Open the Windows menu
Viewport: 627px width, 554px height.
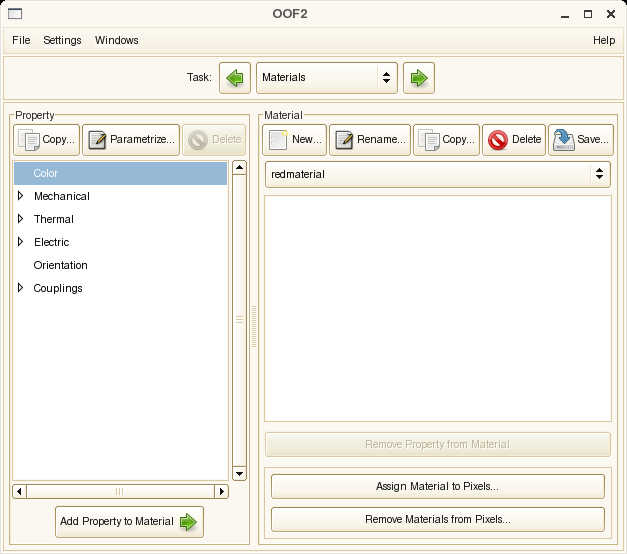pos(117,40)
